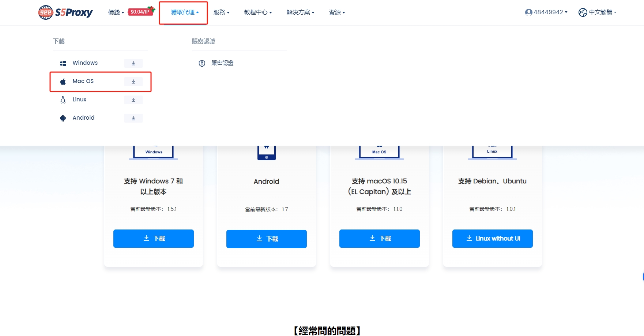
Task: Click the 賬密認證 authentication link
Action: tap(222, 63)
